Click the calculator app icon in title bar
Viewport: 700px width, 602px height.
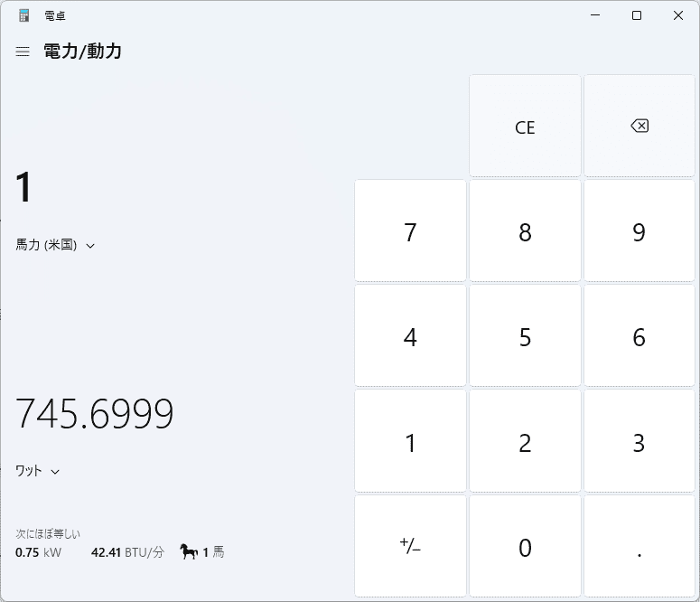coord(24,15)
